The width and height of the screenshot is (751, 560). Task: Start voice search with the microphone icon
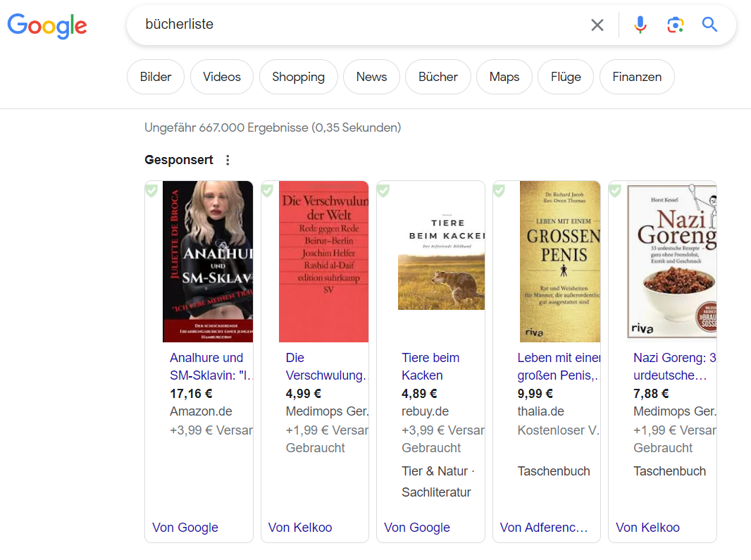pos(640,25)
